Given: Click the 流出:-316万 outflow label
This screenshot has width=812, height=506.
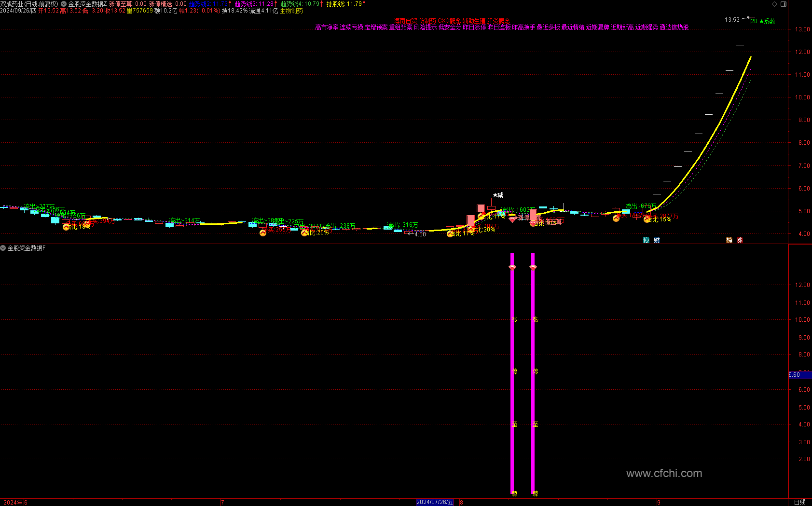Looking at the screenshot, I should [x=403, y=225].
